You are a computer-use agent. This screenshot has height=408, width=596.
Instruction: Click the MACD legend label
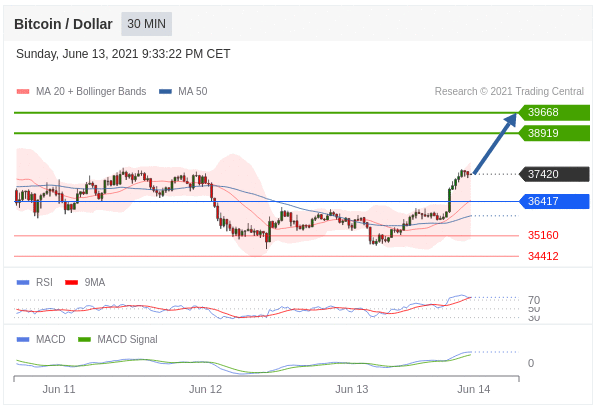point(51,339)
